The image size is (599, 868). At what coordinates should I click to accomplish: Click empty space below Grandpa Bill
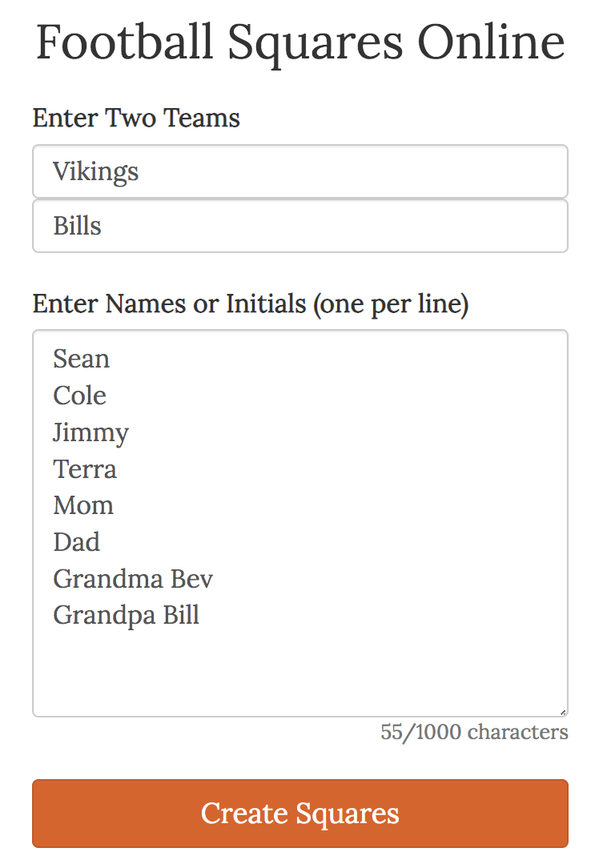click(x=299, y=669)
